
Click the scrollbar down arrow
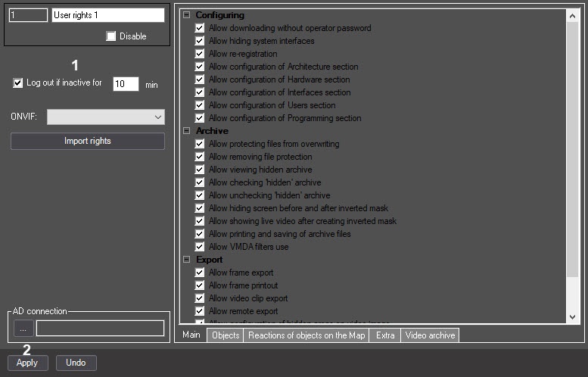coord(572,317)
